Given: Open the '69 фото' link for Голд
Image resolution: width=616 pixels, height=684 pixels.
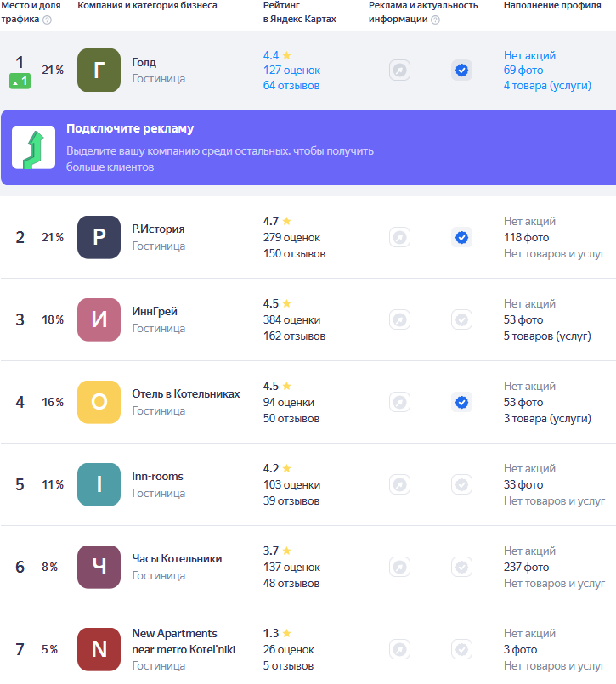Looking at the screenshot, I should [x=523, y=71].
